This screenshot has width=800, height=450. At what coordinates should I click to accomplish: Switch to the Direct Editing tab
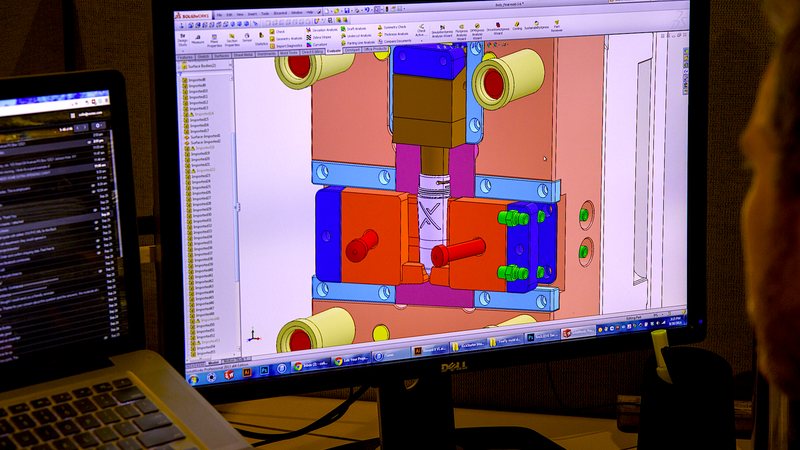(312, 52)
